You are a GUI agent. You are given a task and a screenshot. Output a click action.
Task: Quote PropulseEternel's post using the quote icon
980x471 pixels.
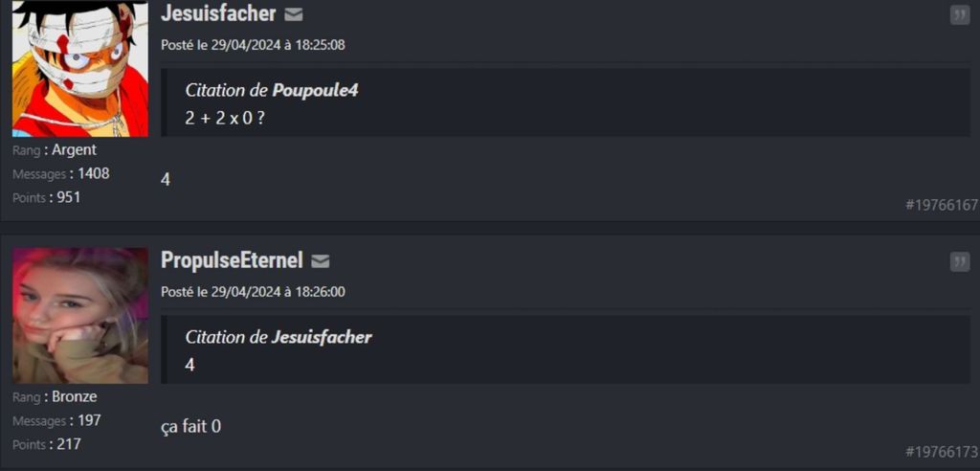click(959, 262)
